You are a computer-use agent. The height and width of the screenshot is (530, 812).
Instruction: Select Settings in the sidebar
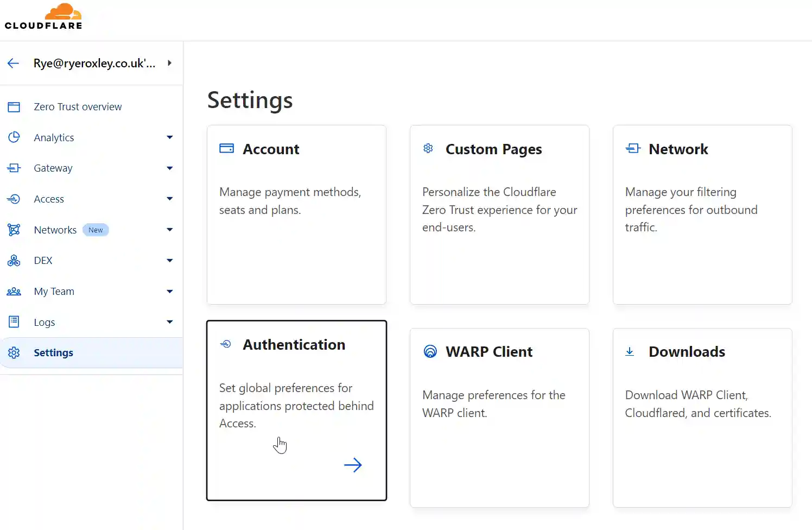point(53,352)
